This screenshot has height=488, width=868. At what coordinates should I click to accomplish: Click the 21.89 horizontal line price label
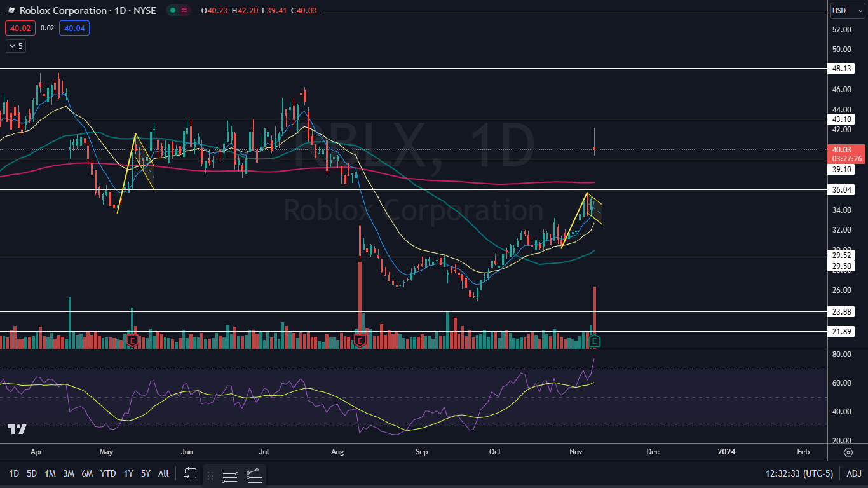coord(841,331)
